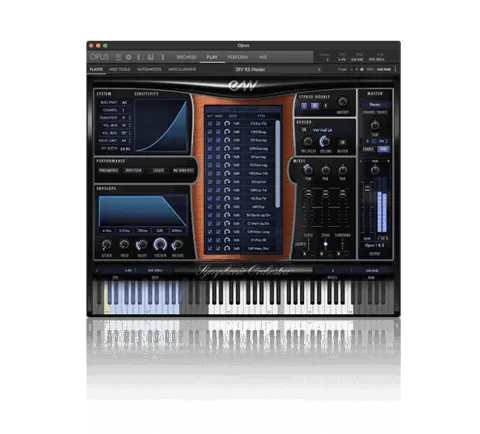Screen dimensions: 480x434
Task: Open the hamburger menu next to the OPUS logo
Action: click(x=118, y=57)
